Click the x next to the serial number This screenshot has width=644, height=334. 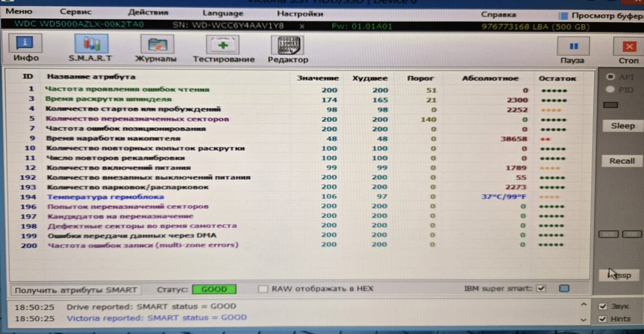[302, 26]
